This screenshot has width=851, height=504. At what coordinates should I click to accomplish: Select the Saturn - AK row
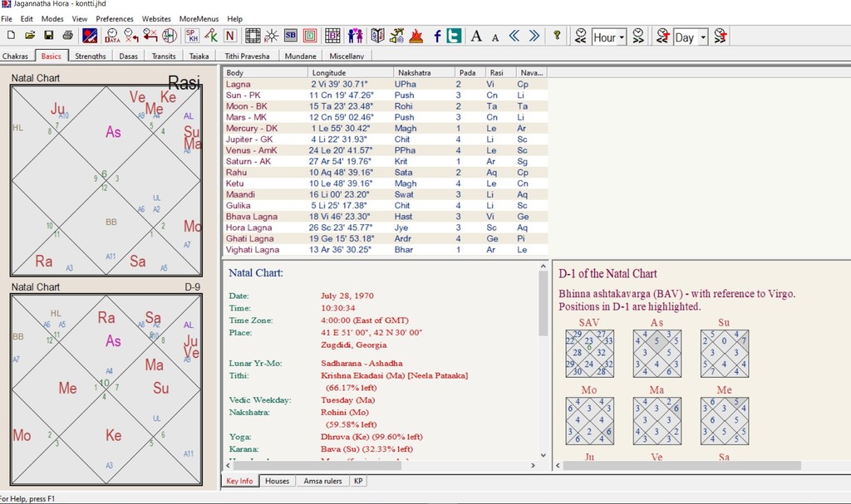[385, 161]
